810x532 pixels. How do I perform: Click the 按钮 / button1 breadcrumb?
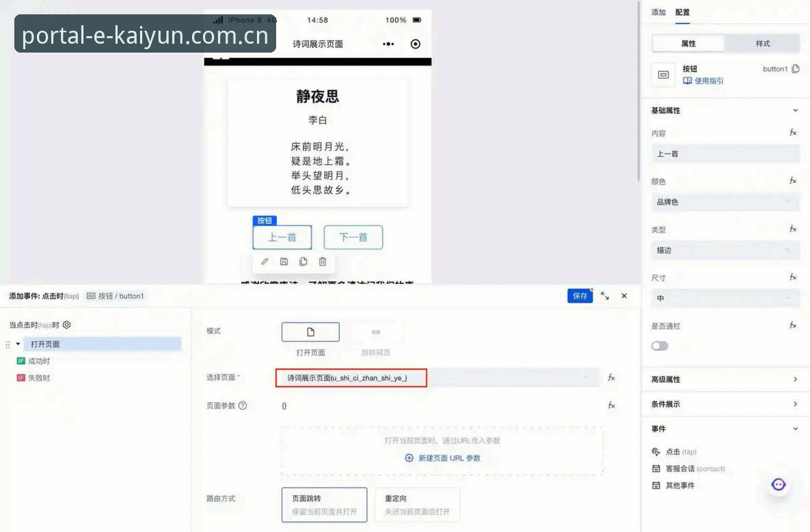116,296
